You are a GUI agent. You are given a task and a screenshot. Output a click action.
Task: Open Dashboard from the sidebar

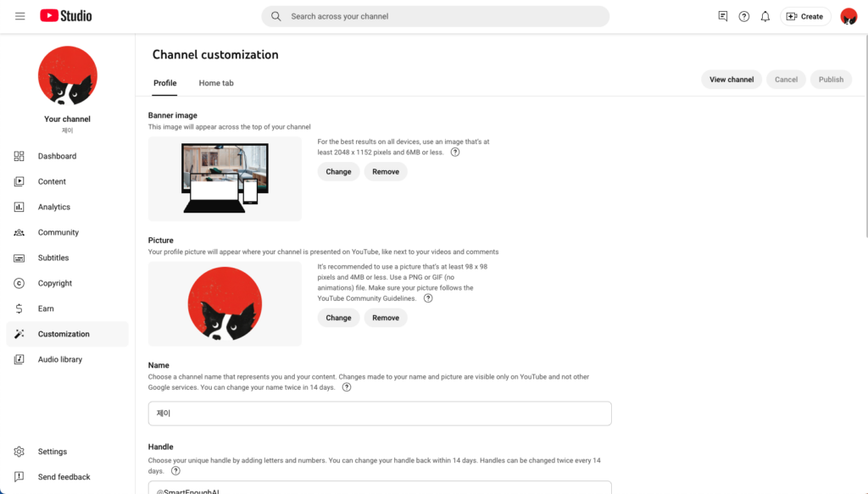click(x=68, y=156)
